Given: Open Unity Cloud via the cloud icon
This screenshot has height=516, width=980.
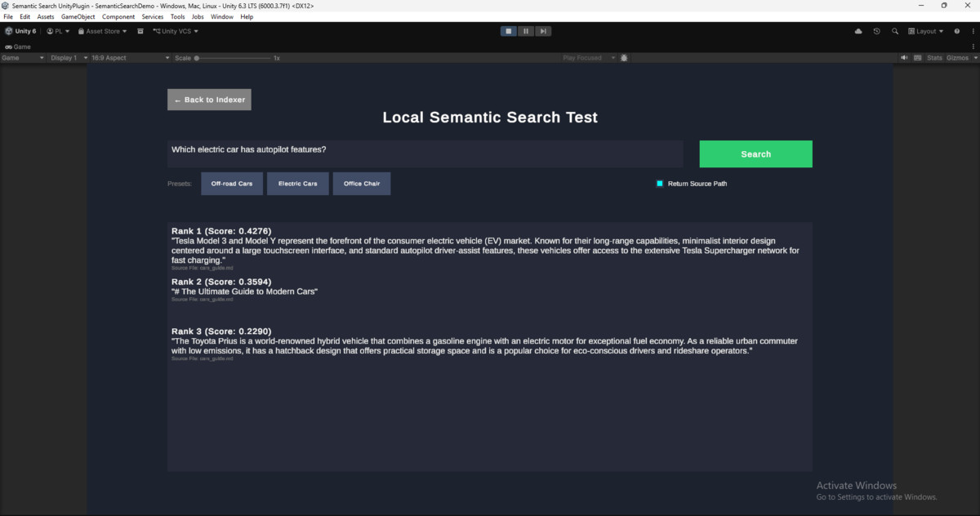Looking at the screenshot, I should pyautogui.click(x=858, y=31).
